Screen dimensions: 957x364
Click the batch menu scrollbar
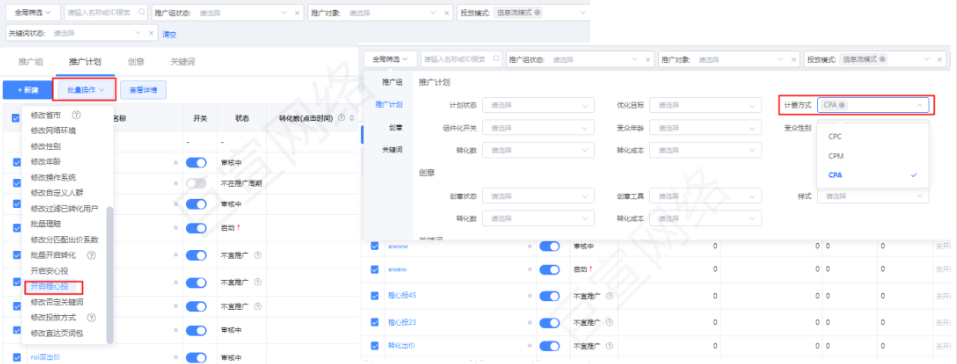click(110, 275)
